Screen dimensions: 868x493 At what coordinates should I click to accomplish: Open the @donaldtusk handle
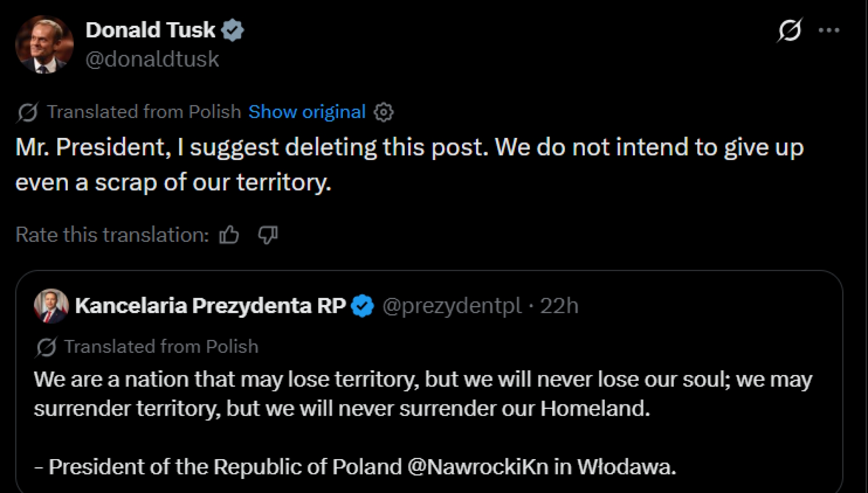pyautogui.click(x=152, y=59)
